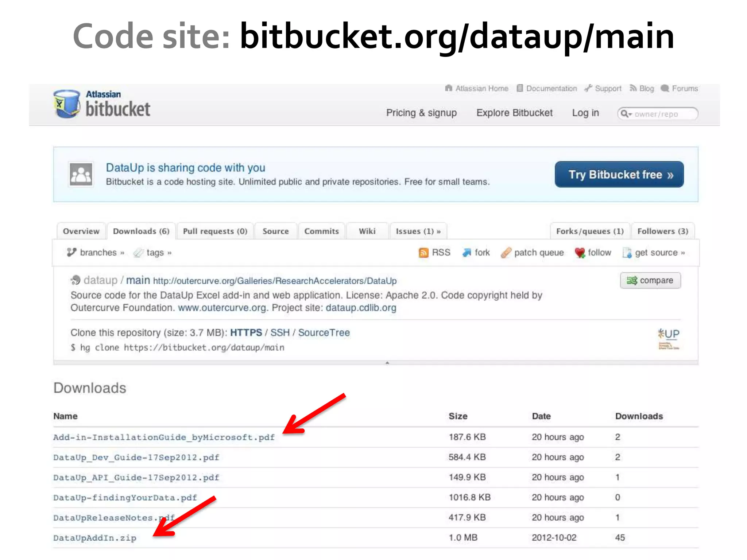
Task: Click the Atlassian Home house icon
Action: [x=449, y=88]
